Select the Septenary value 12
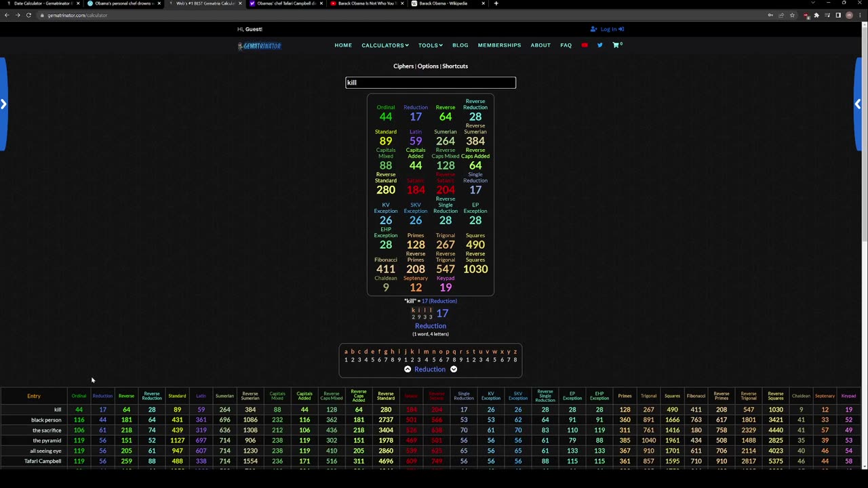868x488 pixels. point(416,287)
